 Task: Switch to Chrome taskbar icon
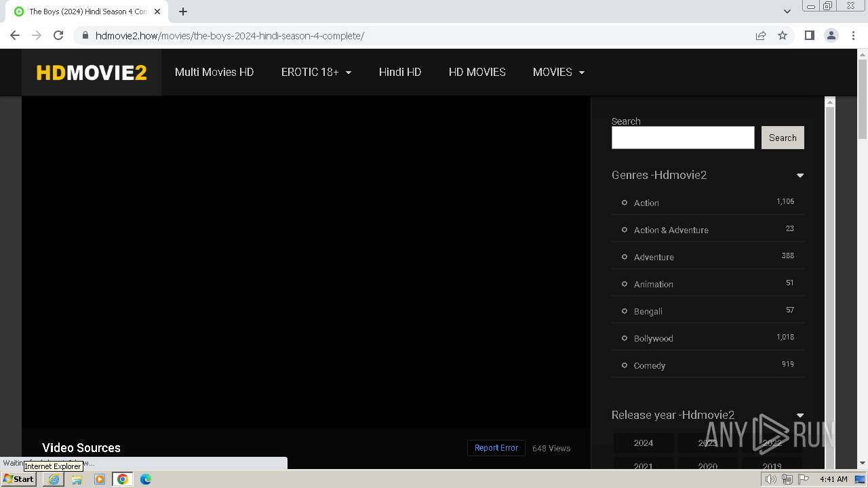[x=123, y=479]
